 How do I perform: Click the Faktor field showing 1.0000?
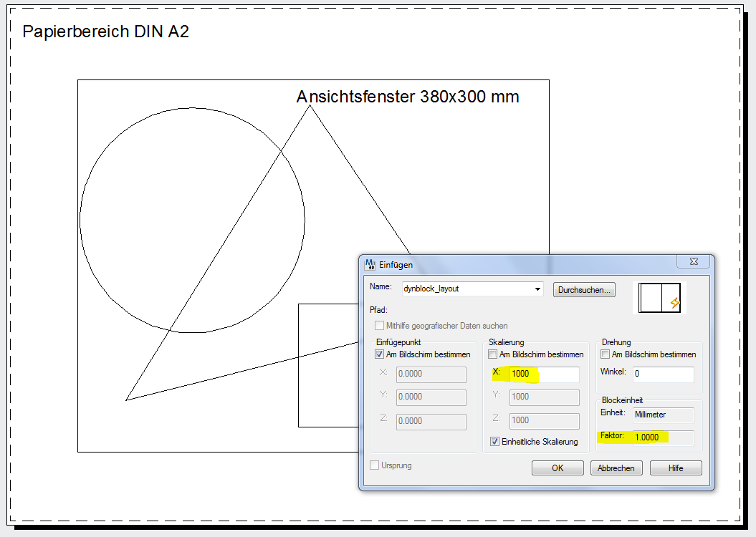coord(663,437)
